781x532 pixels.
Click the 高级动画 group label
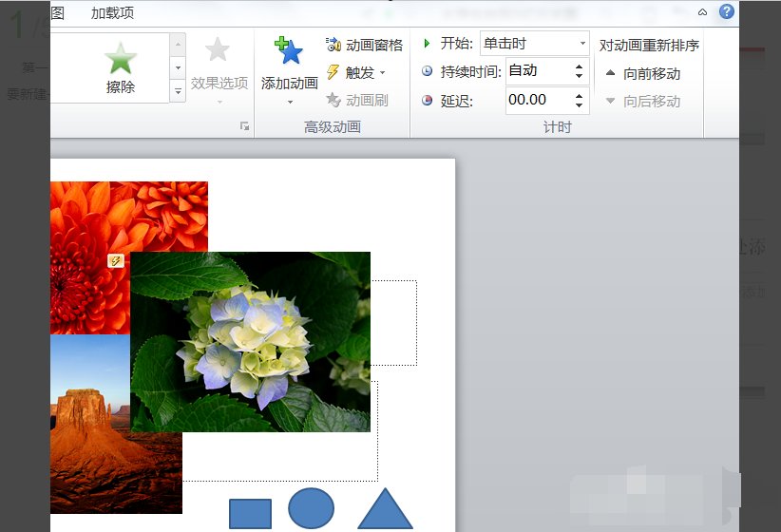coord(333,127)
